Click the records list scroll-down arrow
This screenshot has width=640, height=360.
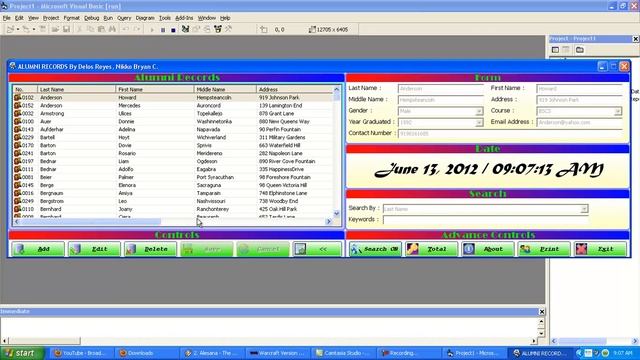click(x=336, y=213)
